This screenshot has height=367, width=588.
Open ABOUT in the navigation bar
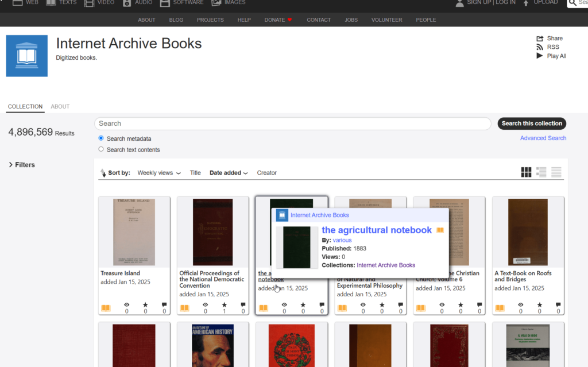(x=146, y=20)
